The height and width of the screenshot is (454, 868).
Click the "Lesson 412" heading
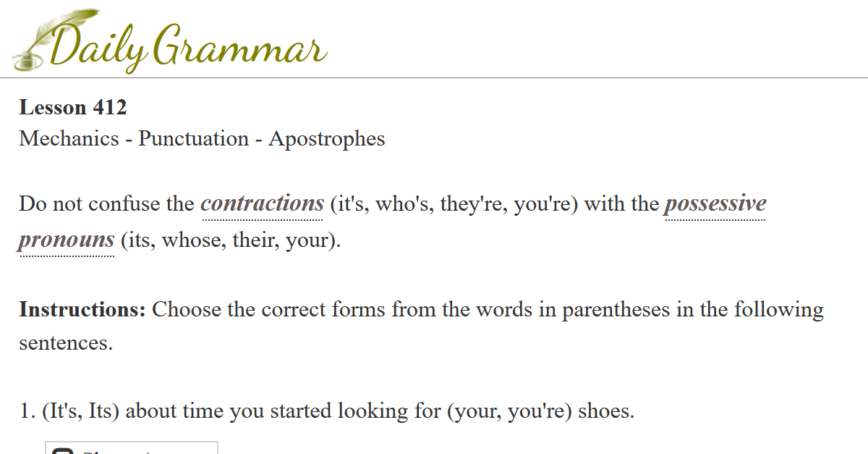pos(73,108)
